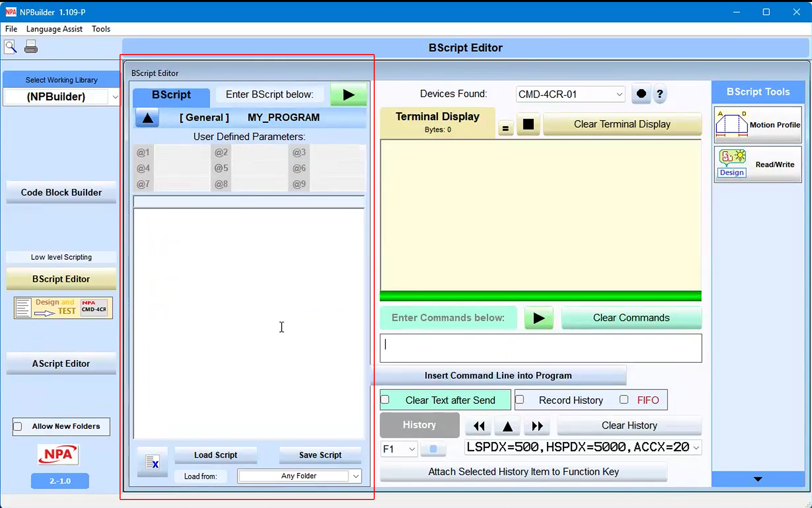Click the Terminal Display tab header
Screen dimensions: 812x508
438,122
